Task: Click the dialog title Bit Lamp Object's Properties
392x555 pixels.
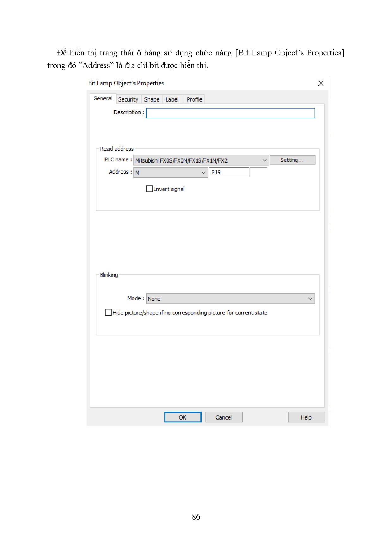Action: [x=126, y=83]
